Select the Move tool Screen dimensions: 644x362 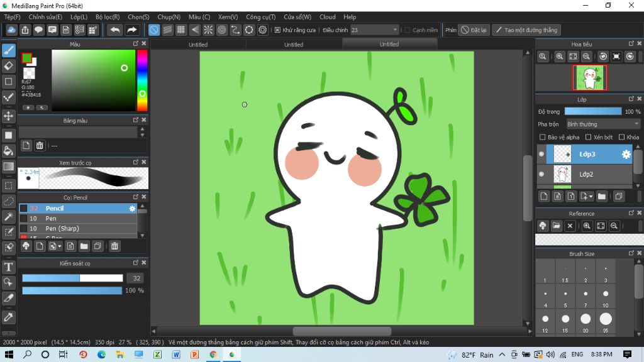9,116
